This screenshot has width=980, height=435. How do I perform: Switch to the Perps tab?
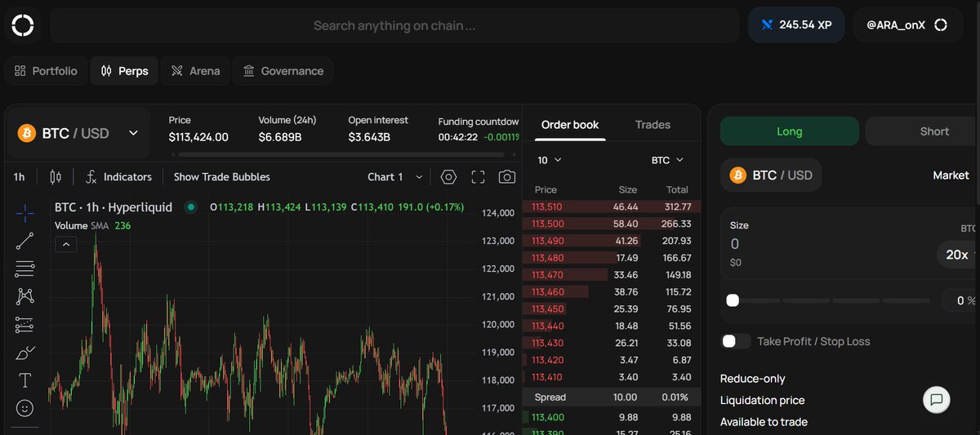(125, 71)
